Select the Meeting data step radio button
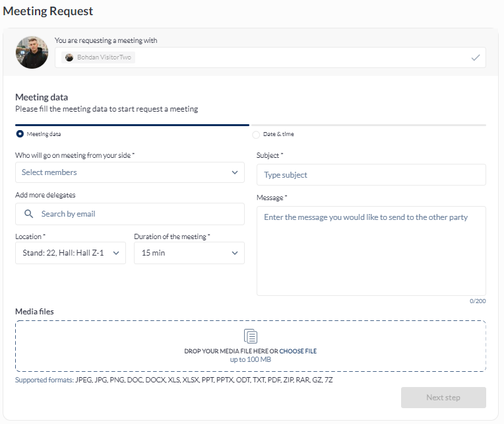The image size is (504, 424). pos(20,134)
